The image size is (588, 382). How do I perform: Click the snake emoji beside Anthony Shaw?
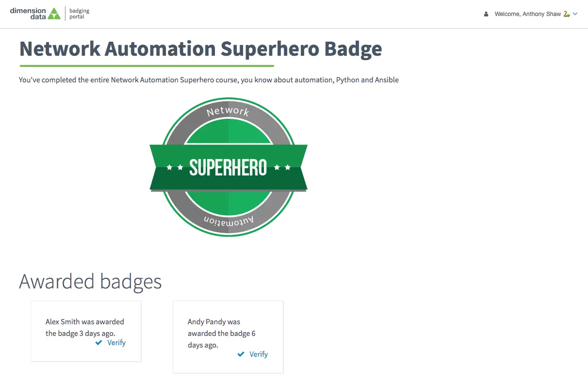click(566, 14)
